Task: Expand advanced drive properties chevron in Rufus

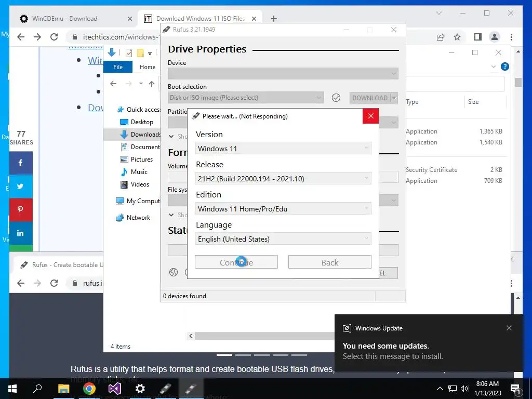Action: (x=171, y=137)
